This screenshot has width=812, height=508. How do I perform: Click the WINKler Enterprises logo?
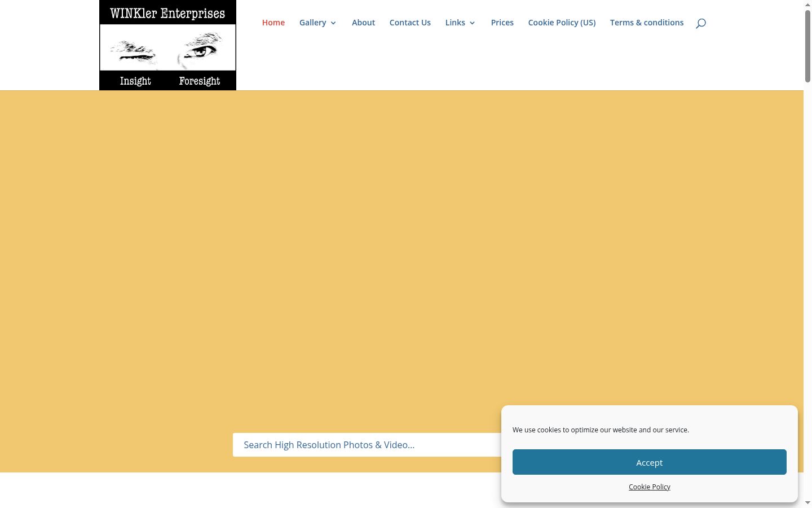(167, 45)
